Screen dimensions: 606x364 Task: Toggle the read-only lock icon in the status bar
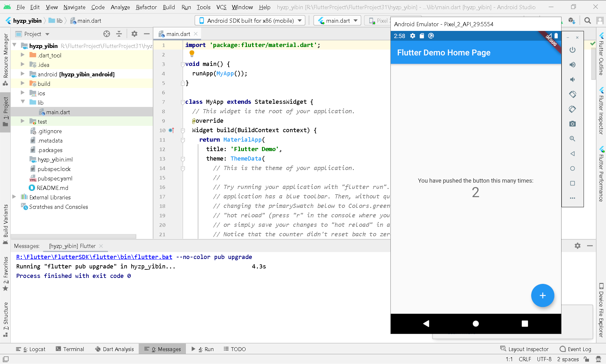click(x=586, y=359)
